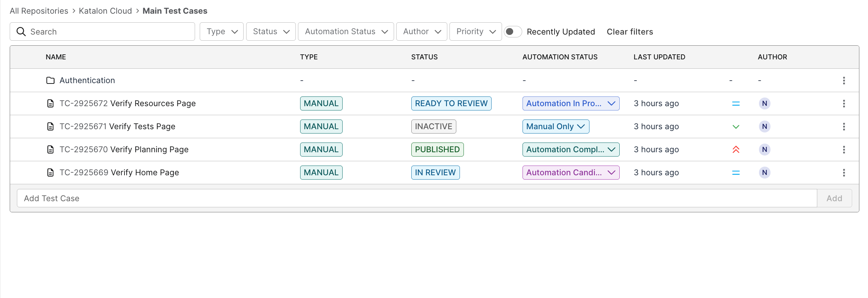This screenshot has height=298, width=868.
Task: Click '3 hours ago' on Verify Resources Page row
Action: tap(656, 104)
